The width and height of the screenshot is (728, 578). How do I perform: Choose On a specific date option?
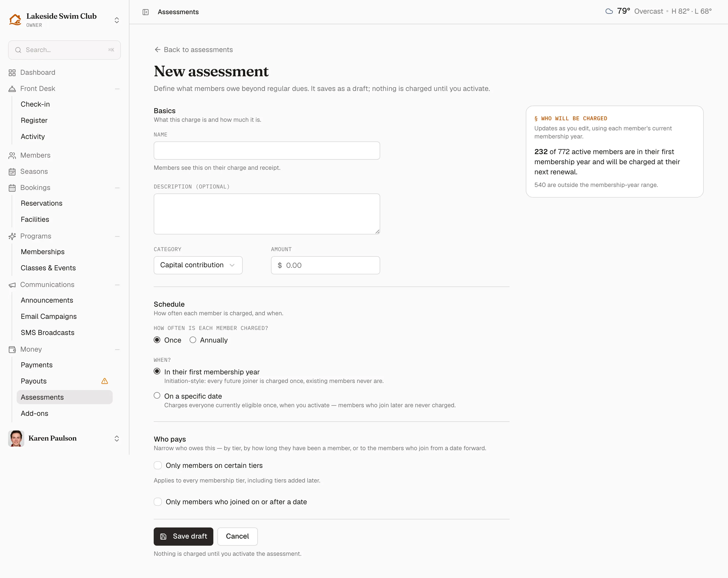pos(157,395)
